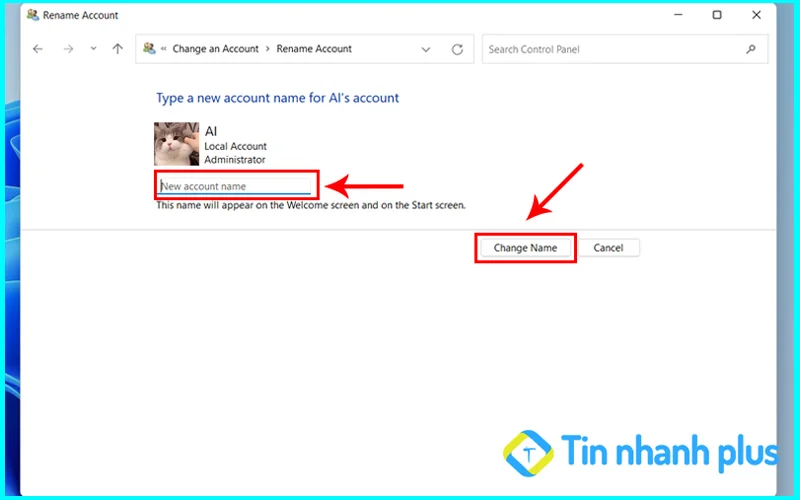Close the Rename Account window

756,15
